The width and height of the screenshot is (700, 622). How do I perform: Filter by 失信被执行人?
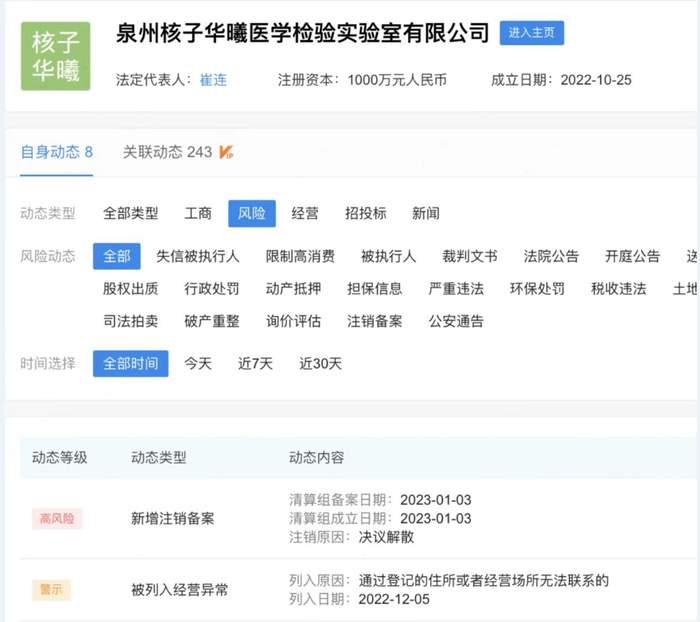[x=198, y=256]
